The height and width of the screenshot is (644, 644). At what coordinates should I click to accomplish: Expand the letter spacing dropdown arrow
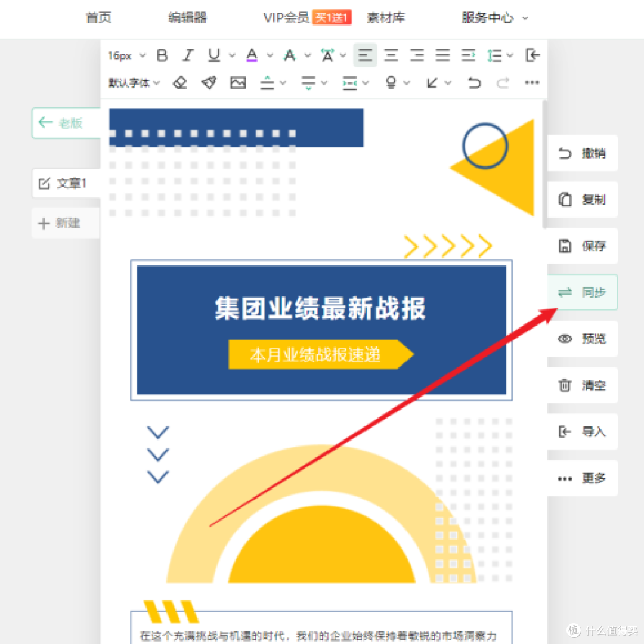(x=343, y=55)
